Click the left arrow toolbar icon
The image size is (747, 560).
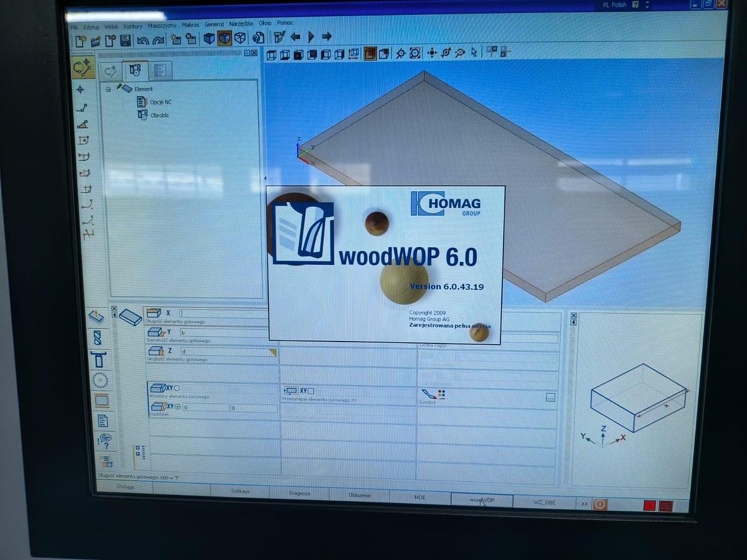(296, 37)
